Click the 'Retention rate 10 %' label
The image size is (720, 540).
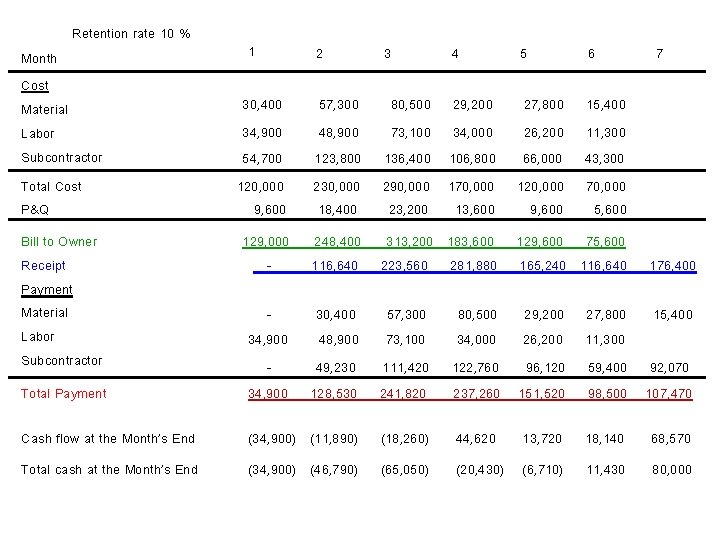(131, 34)
